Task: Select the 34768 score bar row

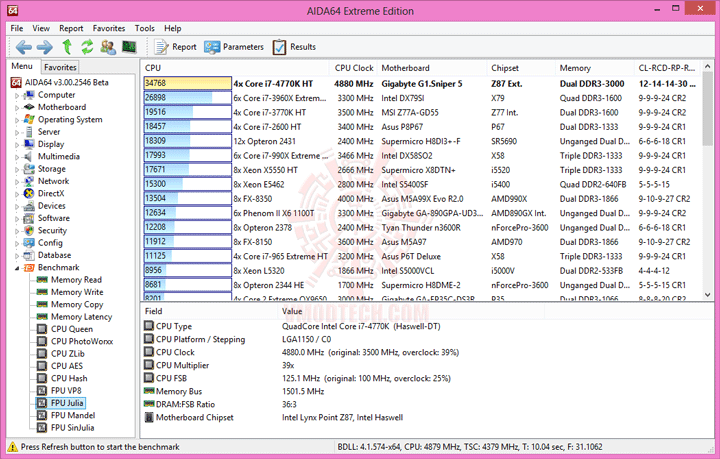Action: [187, 84]
